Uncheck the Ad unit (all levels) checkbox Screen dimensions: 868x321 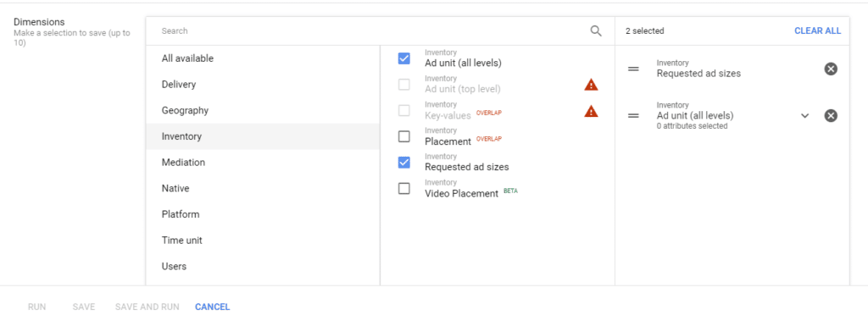tap(404, 58)
